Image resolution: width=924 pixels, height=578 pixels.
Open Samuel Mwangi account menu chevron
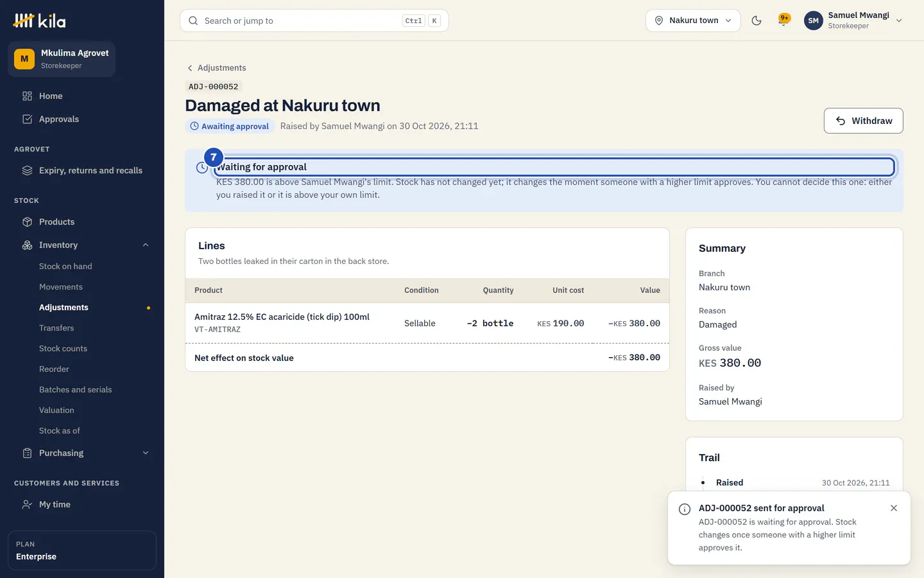tap(899, 21)
